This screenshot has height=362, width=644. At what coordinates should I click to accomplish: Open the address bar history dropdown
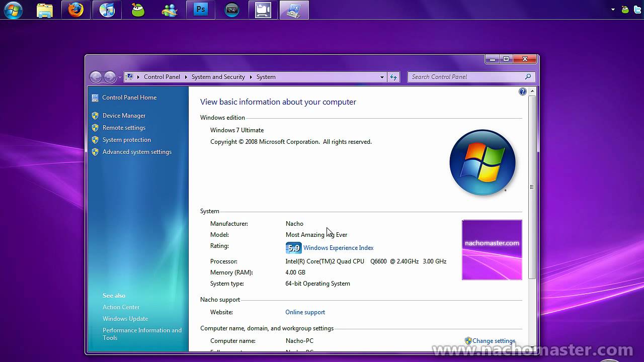[x=382, y=77]
